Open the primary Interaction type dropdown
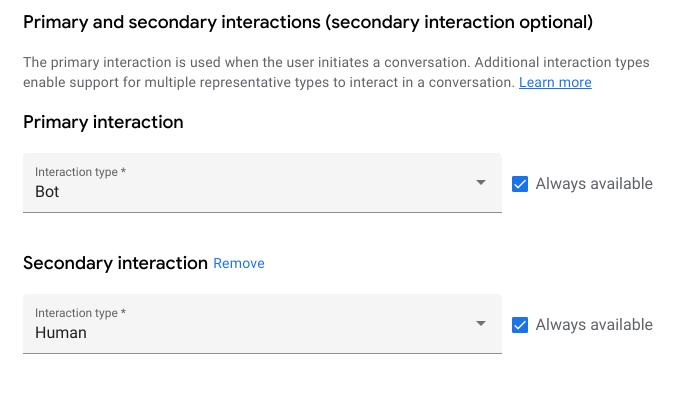Screen dimensions: 680x402 (x=262, y=183)
